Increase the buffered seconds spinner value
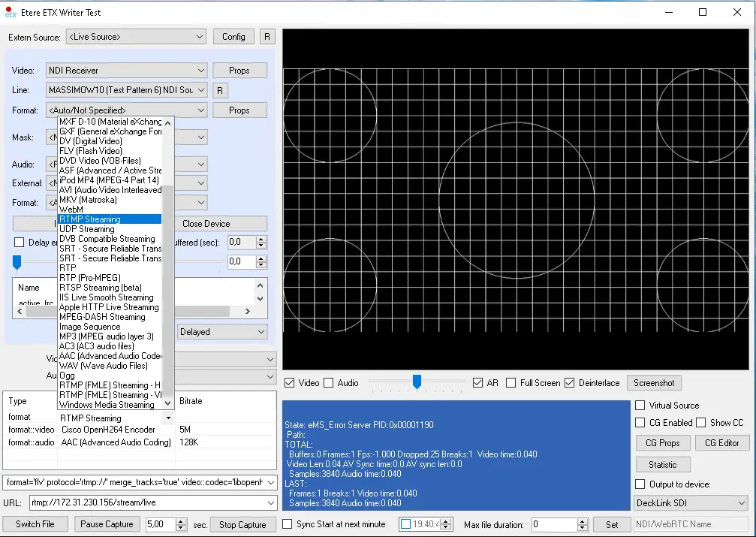 click(x=261, y=239)
